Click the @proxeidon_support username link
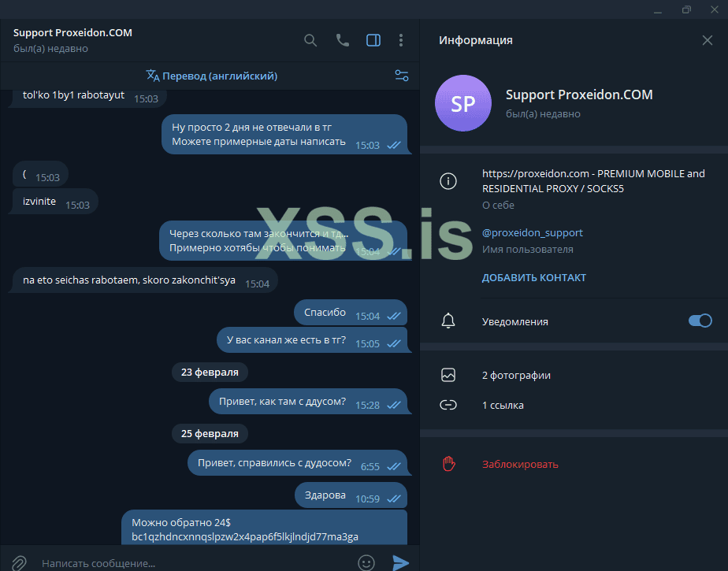This screenshot has height=571, width=728. pyautogui.click(x=532, y=232)
